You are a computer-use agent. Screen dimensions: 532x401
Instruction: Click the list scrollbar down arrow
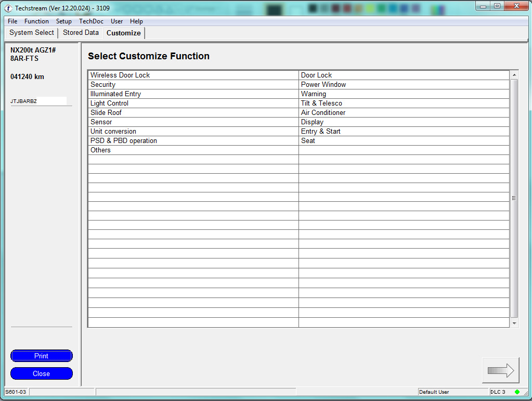pyautogui.click(x=514, y=324)
